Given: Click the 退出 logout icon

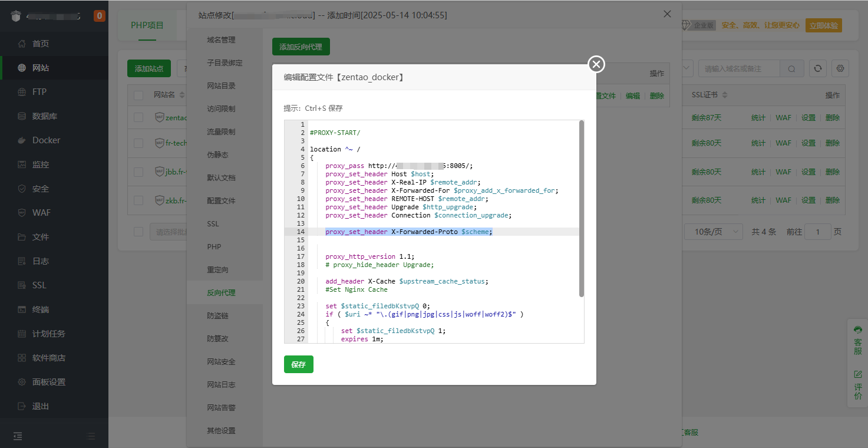Looking at the screenshot, I should (22, 406).
